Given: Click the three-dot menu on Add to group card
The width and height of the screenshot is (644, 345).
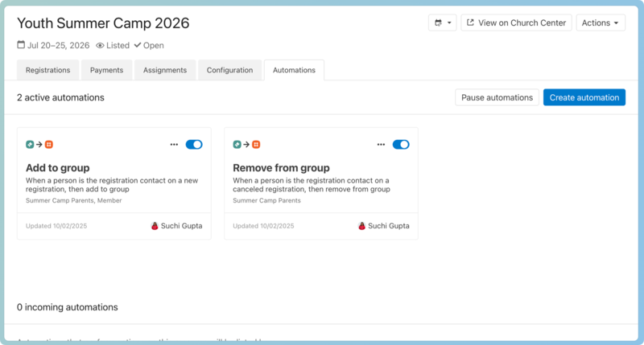Looking at the screenshot, I should click(x=174, y=145).
